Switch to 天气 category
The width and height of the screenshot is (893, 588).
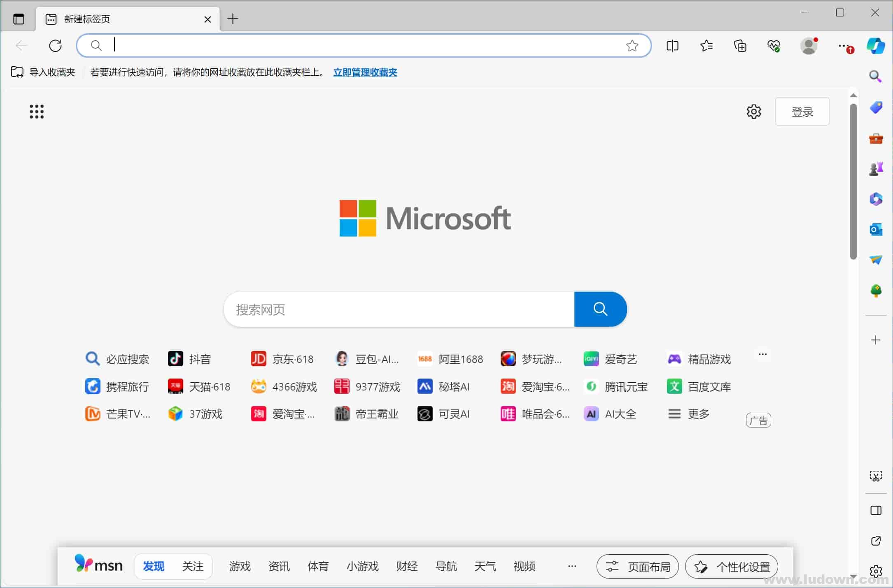485,567
